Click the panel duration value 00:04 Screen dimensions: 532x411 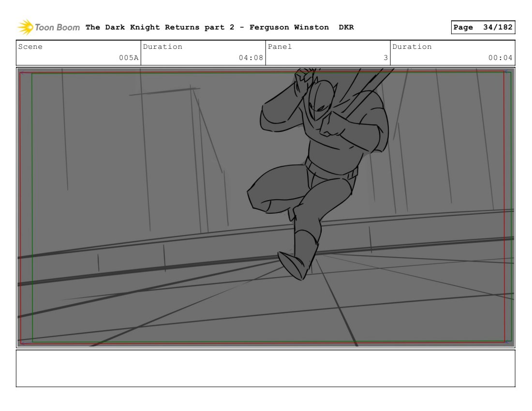click(500, 58)
